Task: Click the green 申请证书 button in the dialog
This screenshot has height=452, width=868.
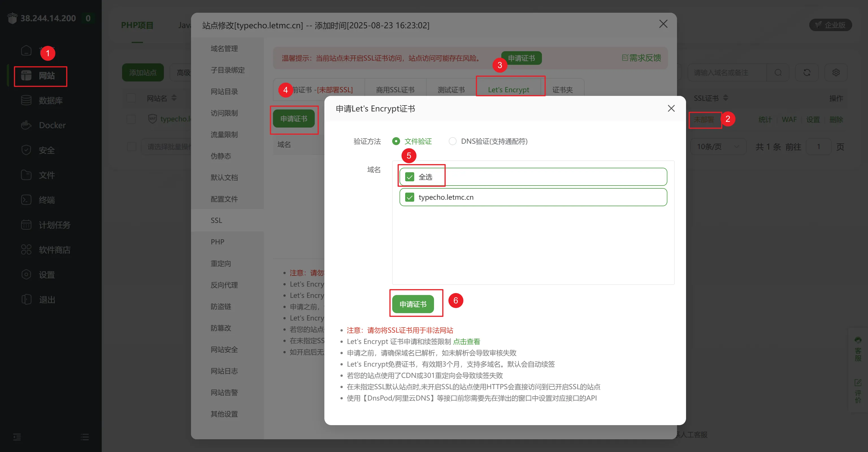Action: click(x=413, y=304)
